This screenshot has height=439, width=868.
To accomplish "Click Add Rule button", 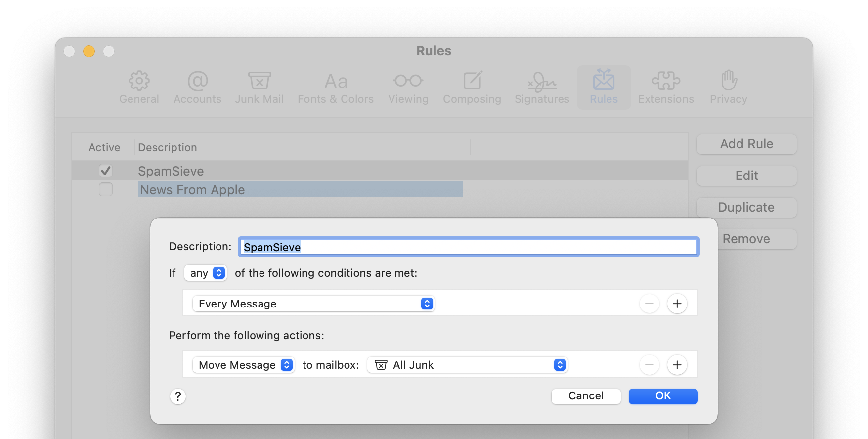I will pyautogui.click(x=746, y=144).
